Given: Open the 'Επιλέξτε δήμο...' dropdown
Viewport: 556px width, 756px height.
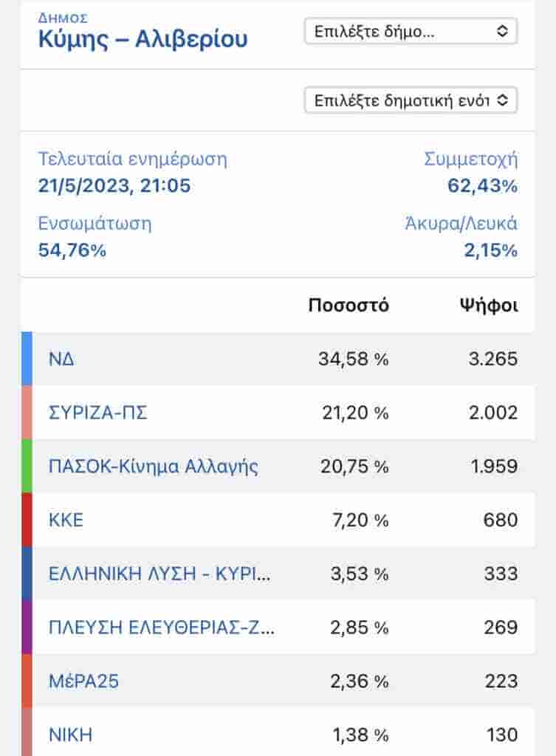Looking at the screenshot, I should click(x=411, y=31).
